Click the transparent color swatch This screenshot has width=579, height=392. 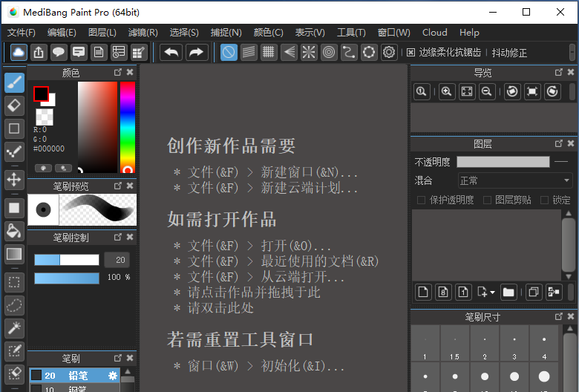[x=45, y=117]
